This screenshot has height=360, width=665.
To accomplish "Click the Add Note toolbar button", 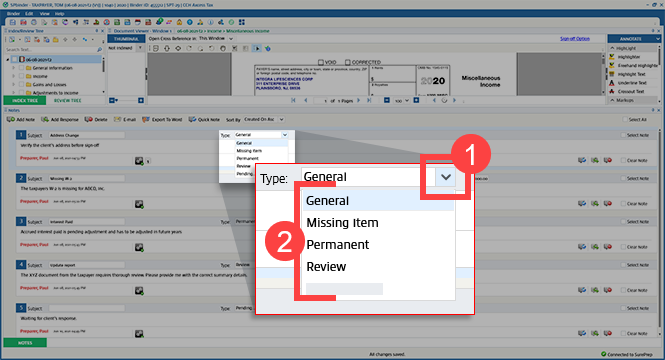I will (21, 120).
